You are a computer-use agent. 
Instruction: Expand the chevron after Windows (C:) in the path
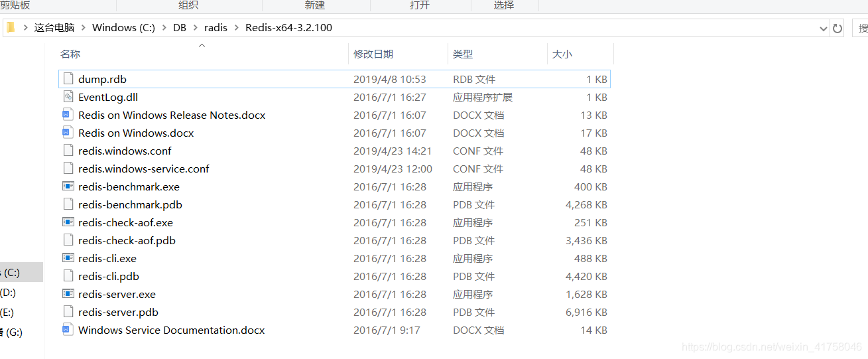point(164,28)
